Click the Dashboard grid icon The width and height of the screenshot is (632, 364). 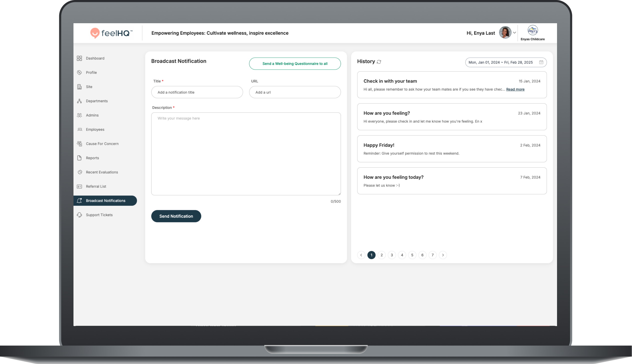tap(79, 58)
